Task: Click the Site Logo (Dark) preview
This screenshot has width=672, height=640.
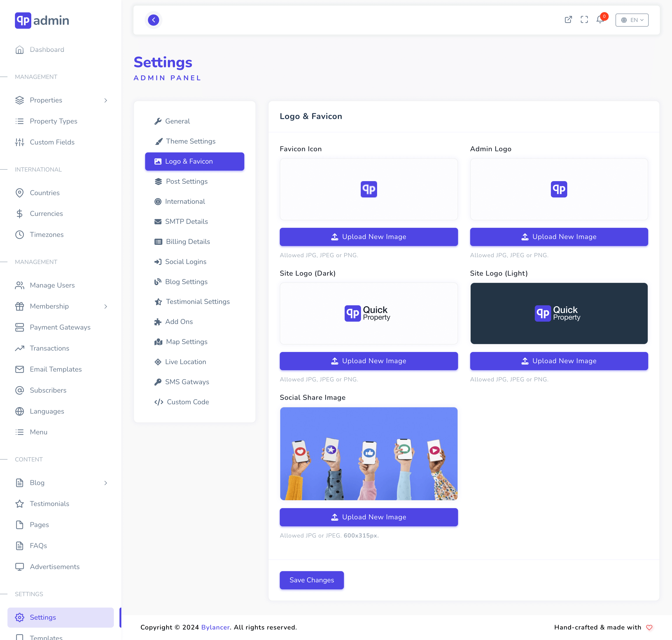Action: (369, 313)
